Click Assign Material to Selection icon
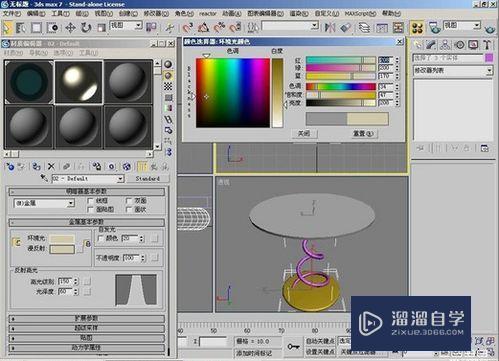Viewport: 499px width, 361px height. tap(36, 166)
